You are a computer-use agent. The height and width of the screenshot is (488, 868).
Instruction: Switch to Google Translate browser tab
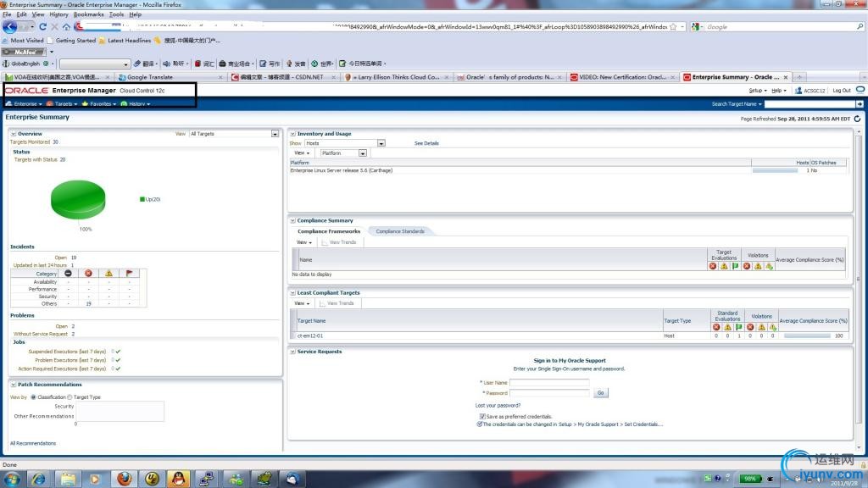150,77
